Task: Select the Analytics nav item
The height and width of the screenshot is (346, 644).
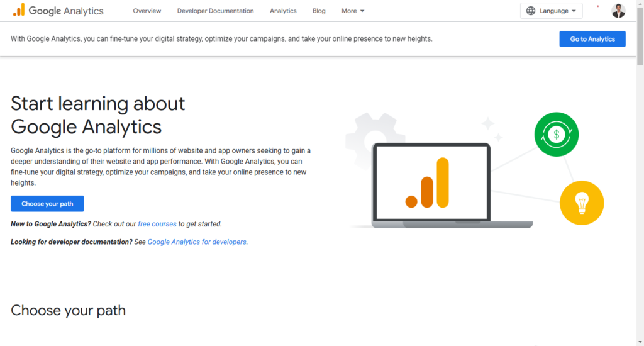Action: click(283, 11)
